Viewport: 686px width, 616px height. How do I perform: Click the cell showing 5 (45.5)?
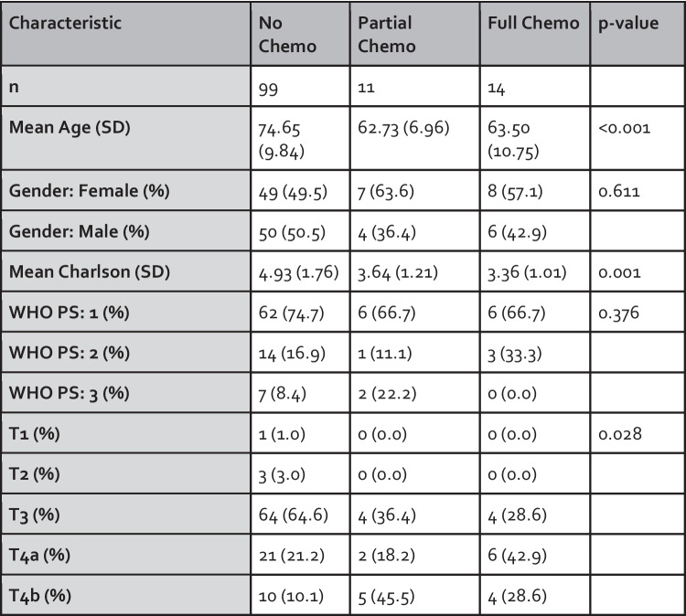(414, 595)
